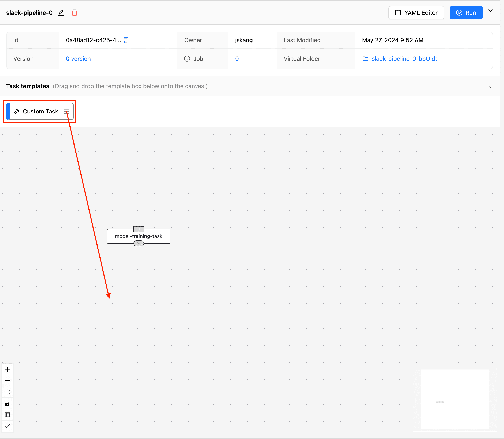The width and height of the screenshot is (504, 439).
Task: Collapse the Task templates section chevron
Action: coord(490,86)
